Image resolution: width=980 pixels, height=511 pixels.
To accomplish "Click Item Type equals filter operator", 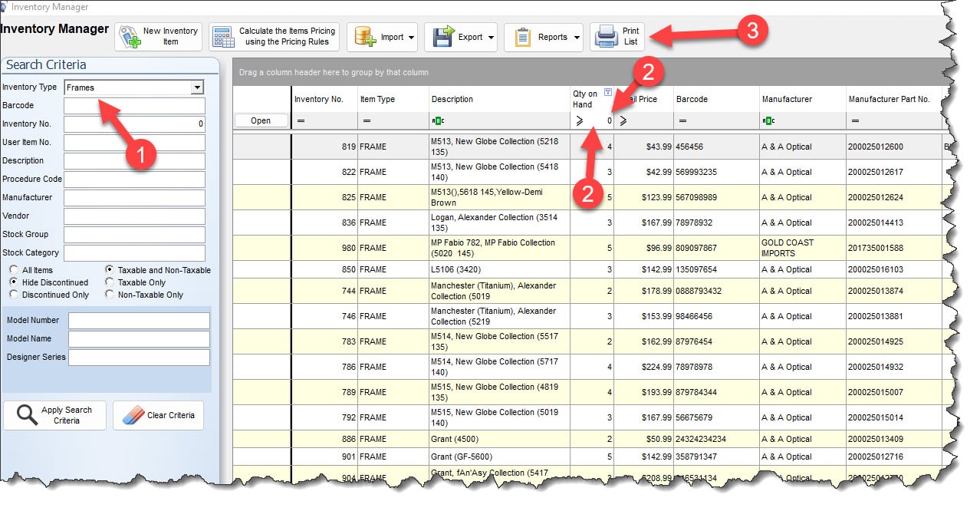I will click(x=367, y=120).
